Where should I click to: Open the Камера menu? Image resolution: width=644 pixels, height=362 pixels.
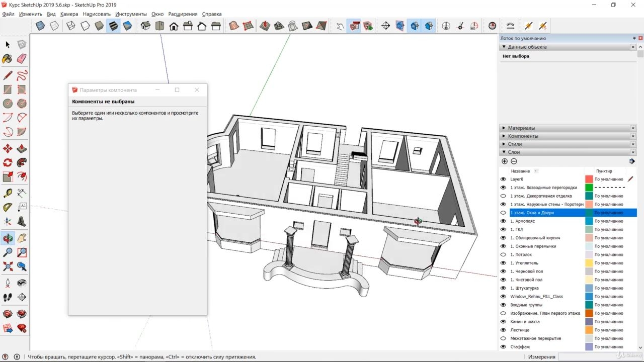[69, 14]
